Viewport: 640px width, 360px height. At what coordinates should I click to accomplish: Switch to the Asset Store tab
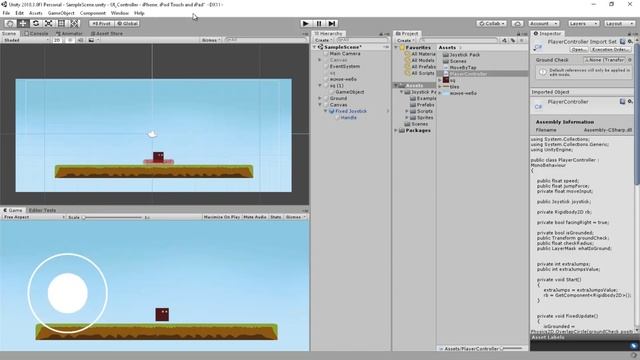[x=107, y=33]
